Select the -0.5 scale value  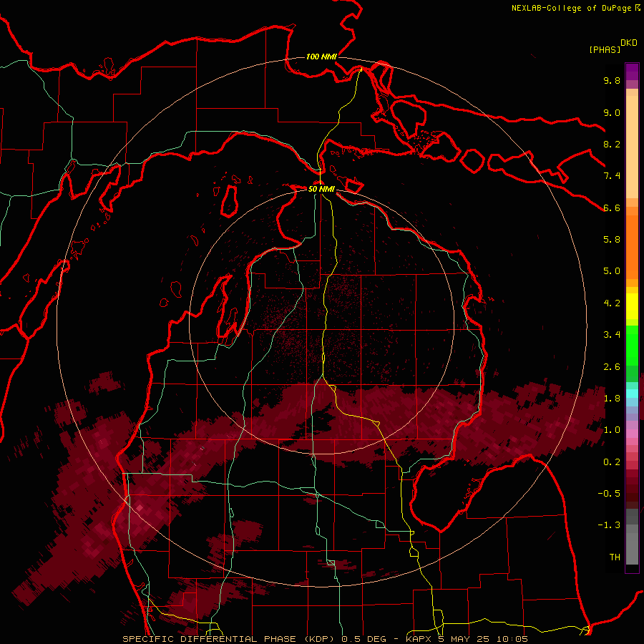(609, 493)
